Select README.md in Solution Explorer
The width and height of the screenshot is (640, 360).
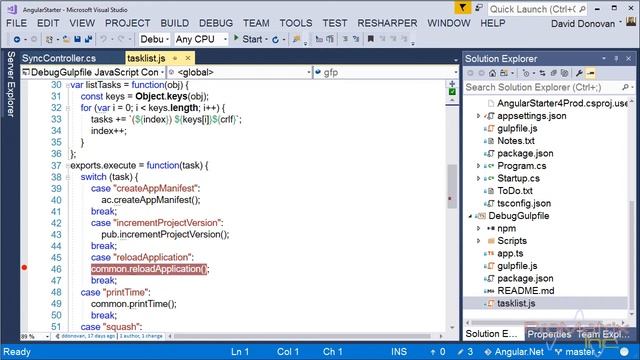click(x=526, y=291)
